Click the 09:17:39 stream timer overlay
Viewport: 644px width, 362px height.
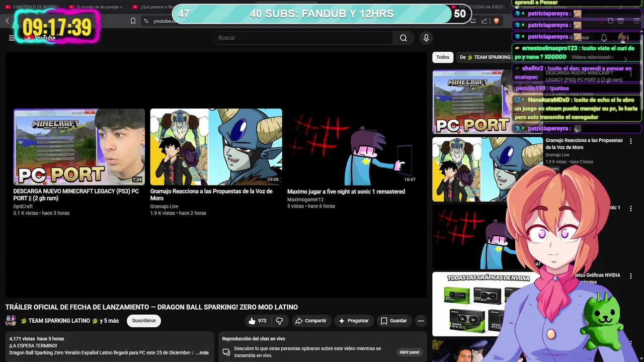(x=57, y=27)
